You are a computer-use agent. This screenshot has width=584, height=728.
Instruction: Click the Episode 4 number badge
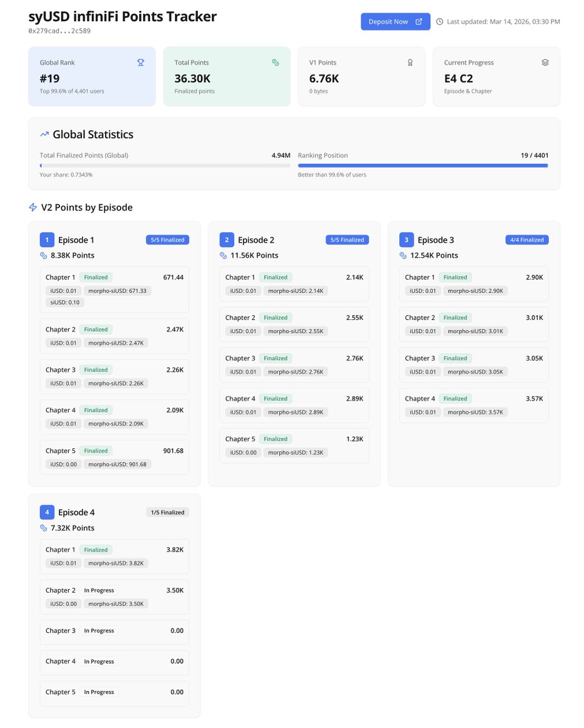tap(47, 512)
